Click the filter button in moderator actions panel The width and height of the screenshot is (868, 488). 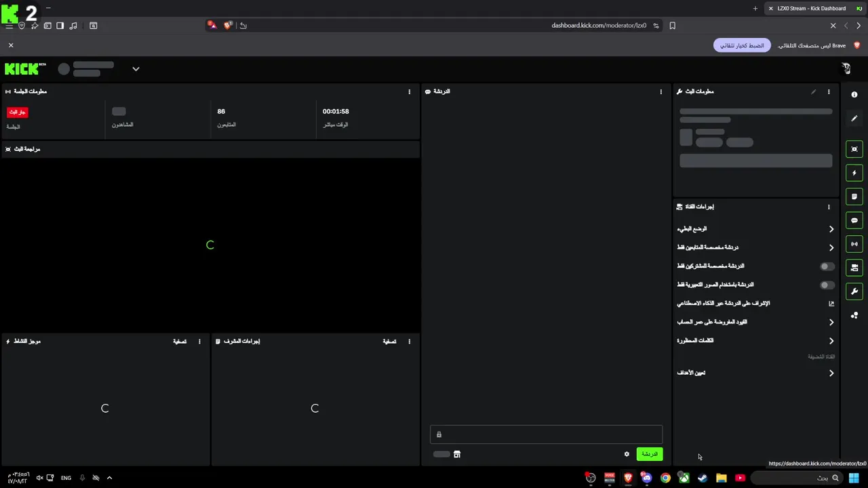point(389,342)
